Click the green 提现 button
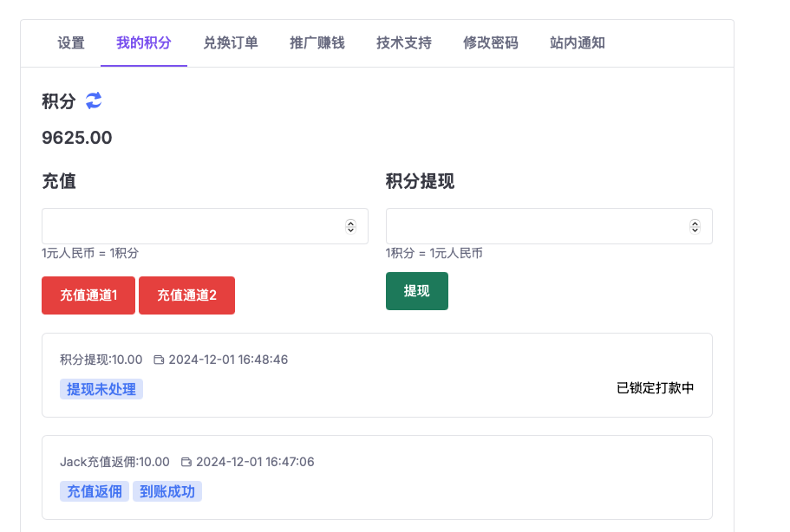790x532 pixels. point(417,291)
